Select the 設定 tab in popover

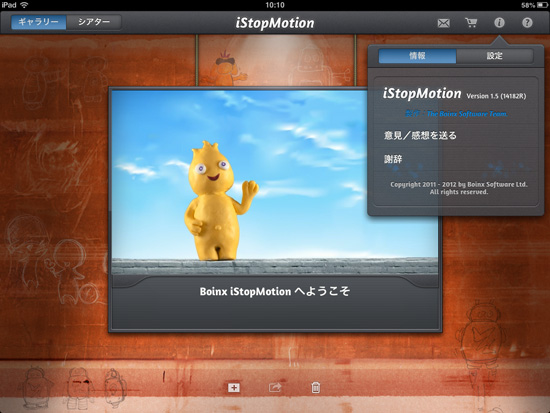tap(495, 56)
